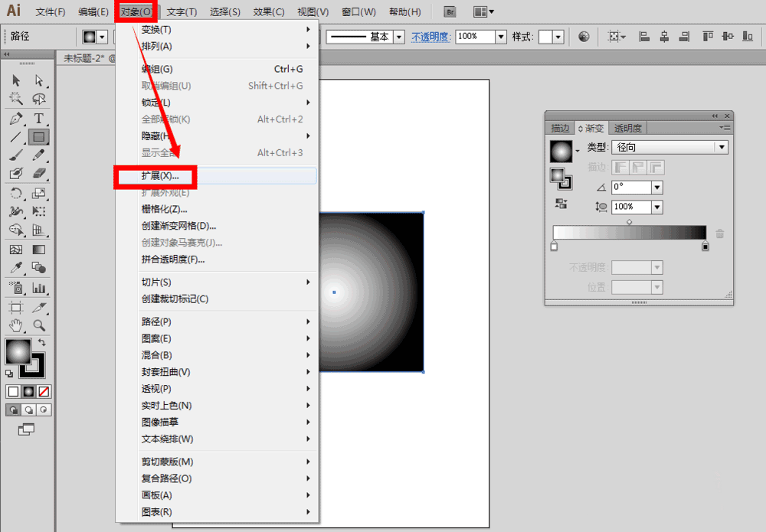Select the Pen tool
This screenshot has width=766, height=532.
[x=16, y=119]
